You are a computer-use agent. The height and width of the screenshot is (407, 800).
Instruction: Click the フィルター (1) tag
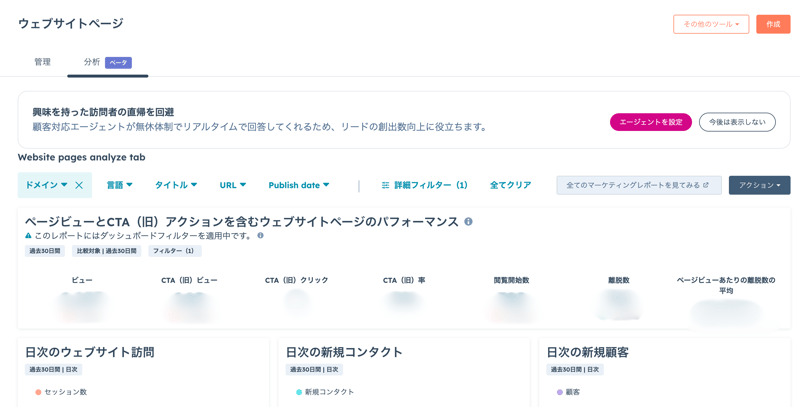point(175,251)
